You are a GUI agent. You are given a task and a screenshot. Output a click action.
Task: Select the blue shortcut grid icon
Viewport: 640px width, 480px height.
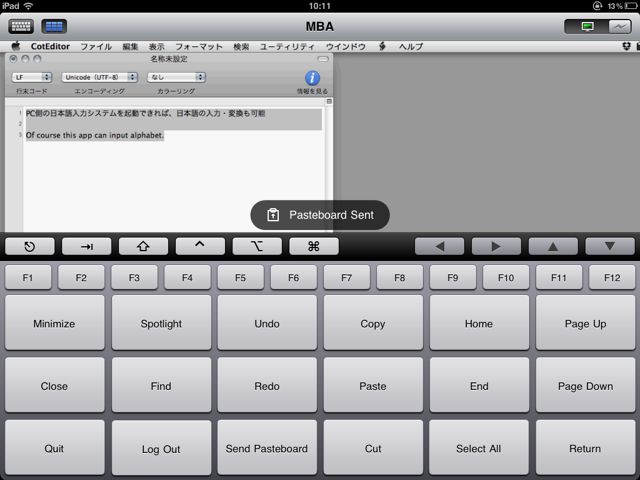(x=54, y=27)
